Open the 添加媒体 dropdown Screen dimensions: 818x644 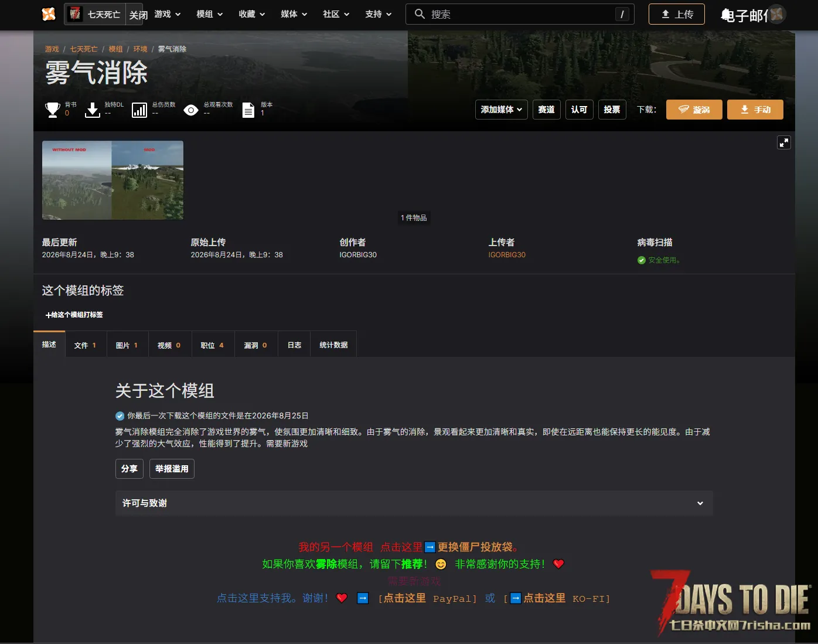pos(502,110)
